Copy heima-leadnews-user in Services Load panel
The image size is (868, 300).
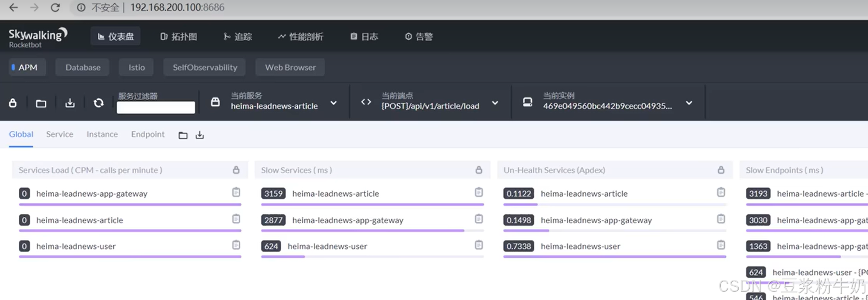[236, 245]
